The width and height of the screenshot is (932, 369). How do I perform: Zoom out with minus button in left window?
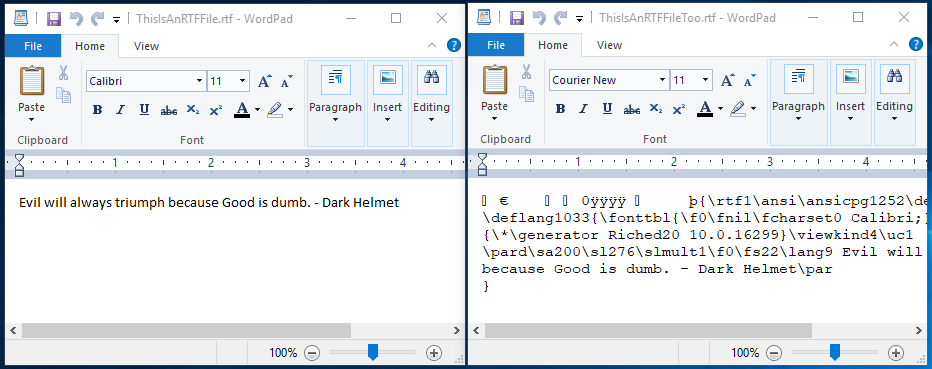(x=312, y=353)
